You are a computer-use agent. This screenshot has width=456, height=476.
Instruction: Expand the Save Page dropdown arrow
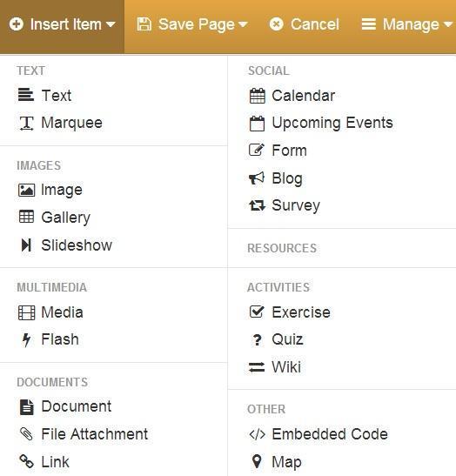[243, 24]
